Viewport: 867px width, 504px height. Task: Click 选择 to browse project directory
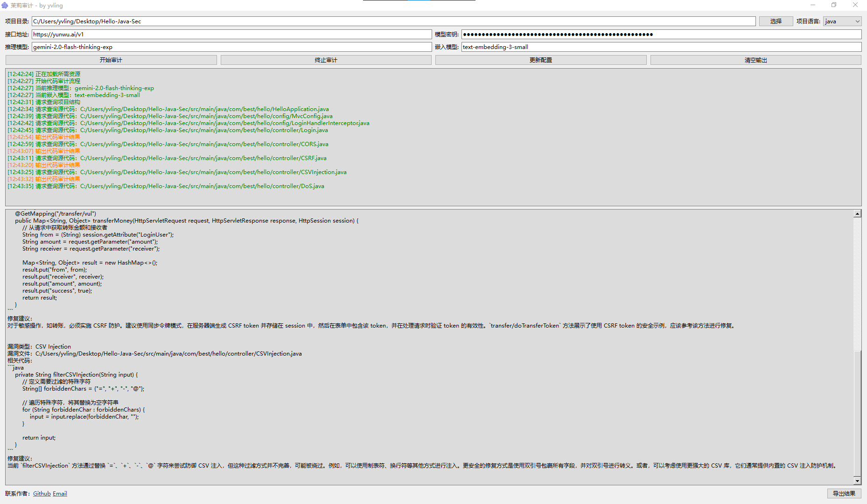tap(776, 21)
